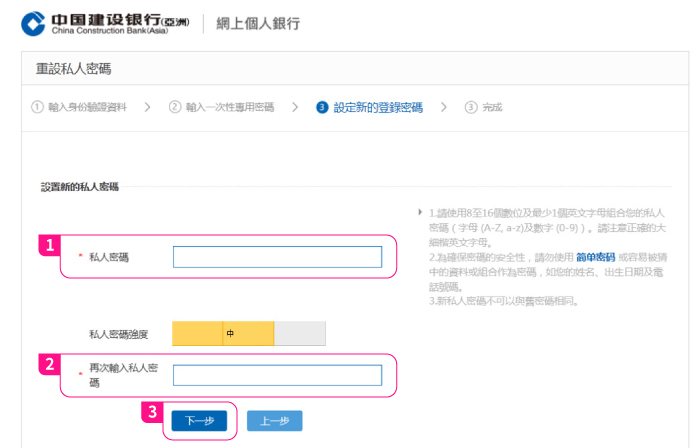
Task: Focus the 再次輸入私人密碼 input field
Action: (277, 375)
